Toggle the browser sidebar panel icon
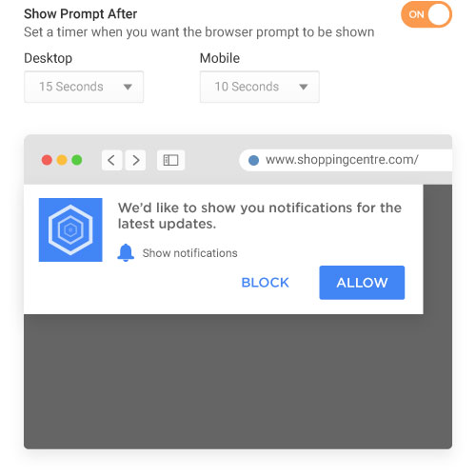476x476 pixels. pos(170,160)
